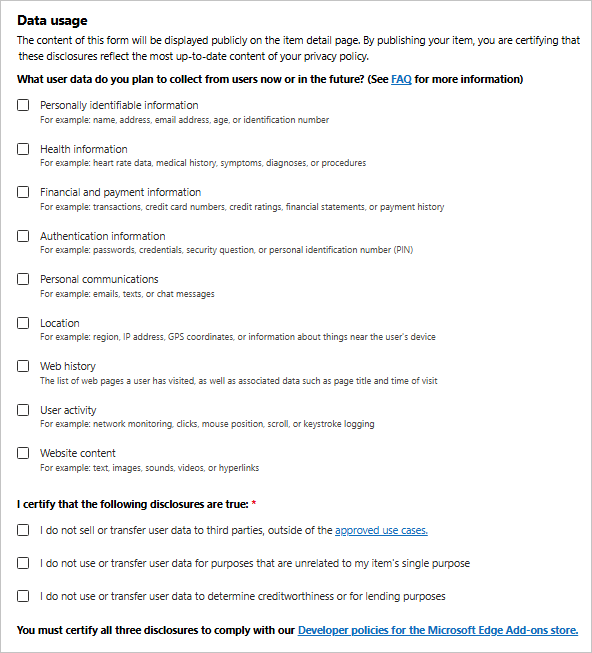This screenshot has width=592, height=653.
Task: Enable Financial and payment information checkbox
Action: pos(23,192)
